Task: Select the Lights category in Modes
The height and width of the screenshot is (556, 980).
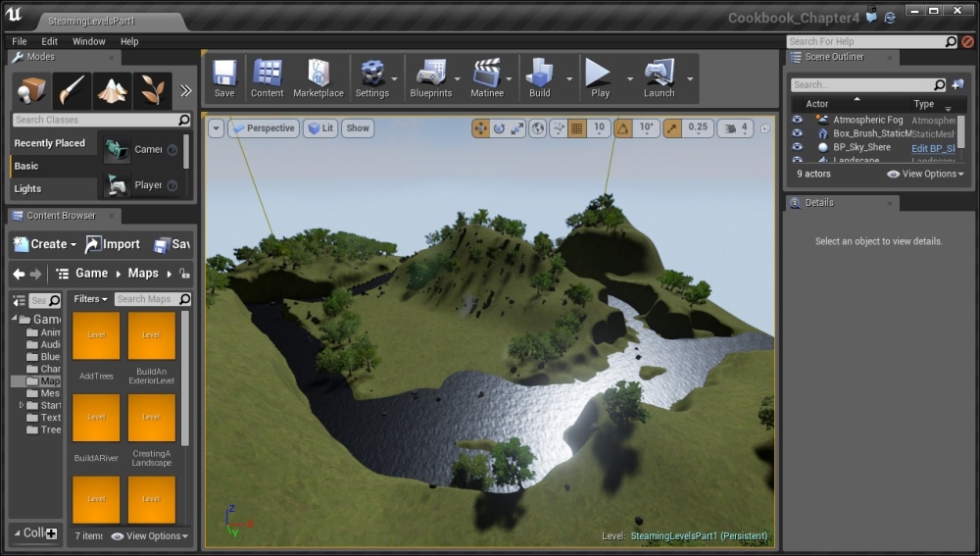Action: click(x=28, y=189)
